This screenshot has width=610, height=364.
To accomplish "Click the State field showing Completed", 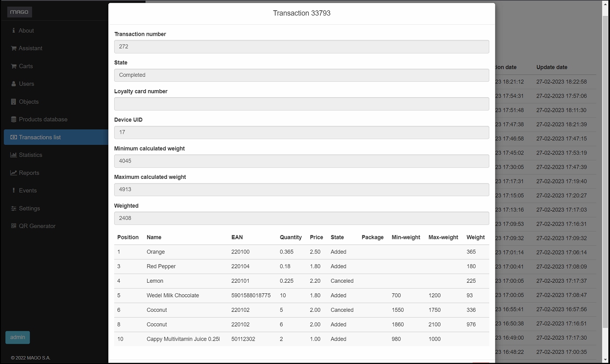I will pyautogui.click(x=302, y=75).
